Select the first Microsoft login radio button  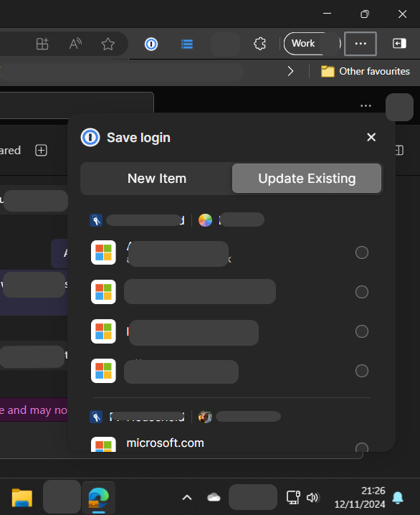point(362,252)
